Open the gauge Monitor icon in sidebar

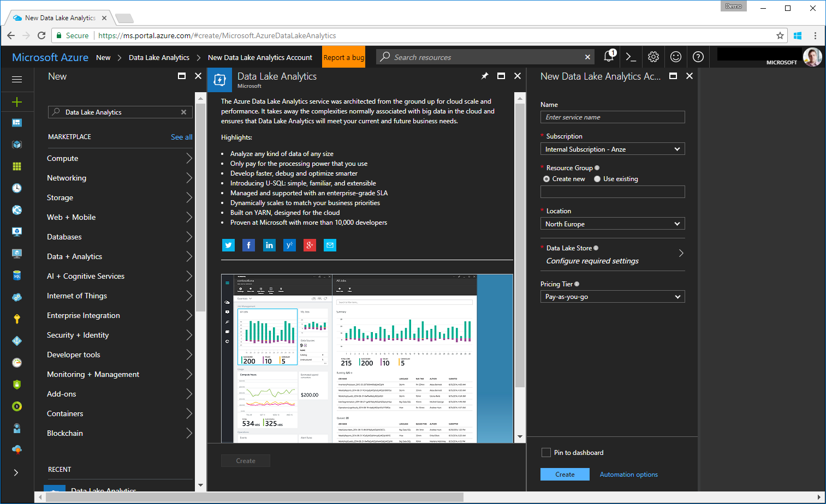pyautogui.click(x=17, y=363)
